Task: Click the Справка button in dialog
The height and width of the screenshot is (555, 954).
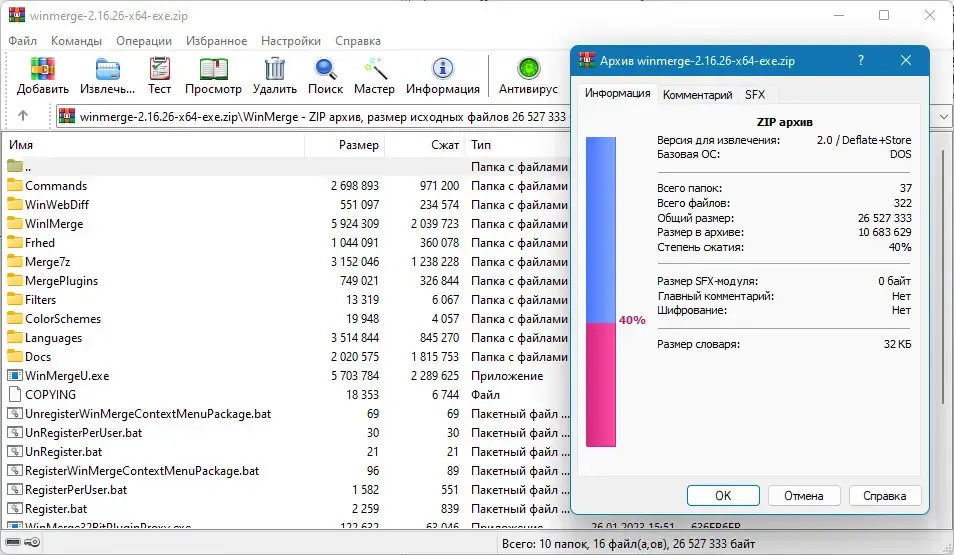Action: click(884, 495)
